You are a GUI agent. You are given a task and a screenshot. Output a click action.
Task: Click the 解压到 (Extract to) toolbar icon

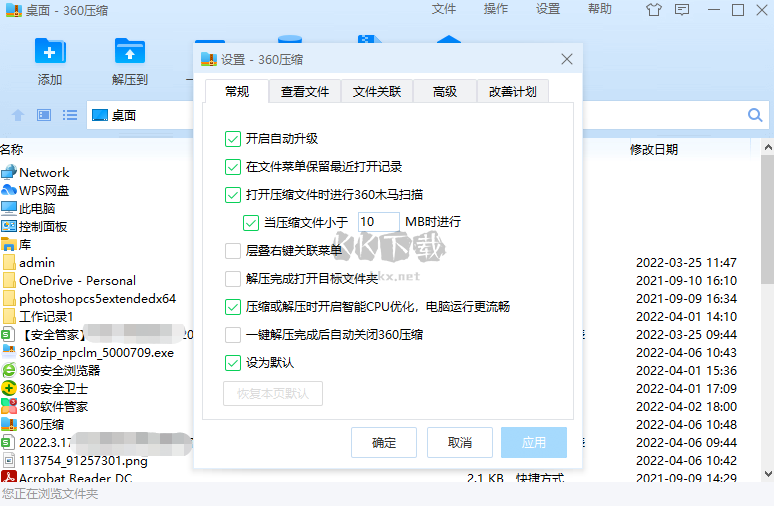(130, 51)
